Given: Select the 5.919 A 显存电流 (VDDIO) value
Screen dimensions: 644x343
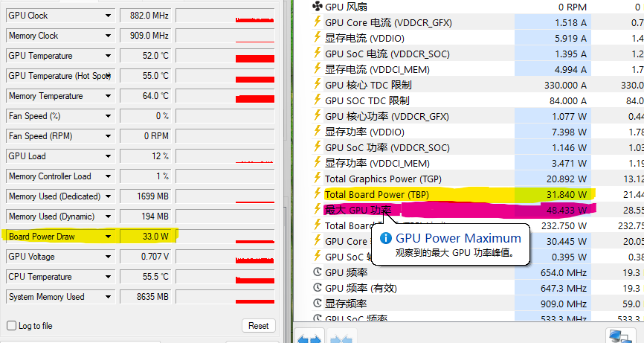Looking at the screenshot, I should (x=570, y=38).
